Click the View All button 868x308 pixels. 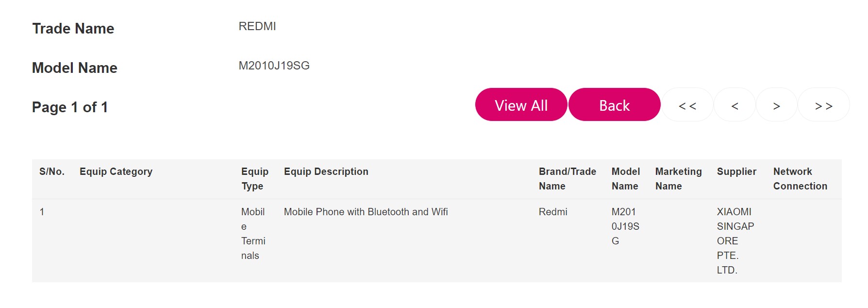(x=520, y=105)
